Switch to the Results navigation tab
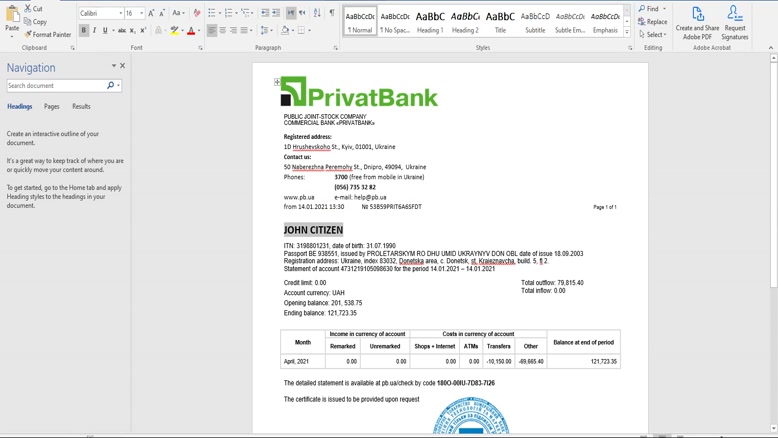778x438 pixels. pyautogui.click(x=81, y=106)
